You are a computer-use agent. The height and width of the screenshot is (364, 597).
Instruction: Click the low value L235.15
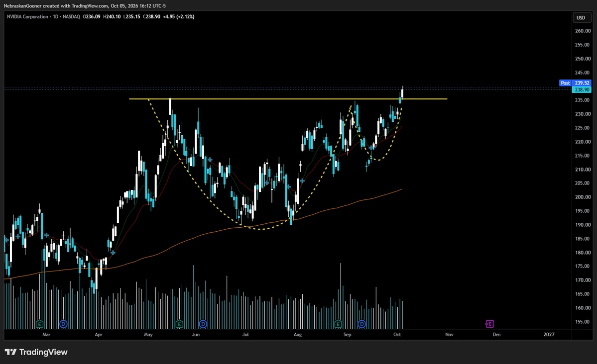click(132, 17)
